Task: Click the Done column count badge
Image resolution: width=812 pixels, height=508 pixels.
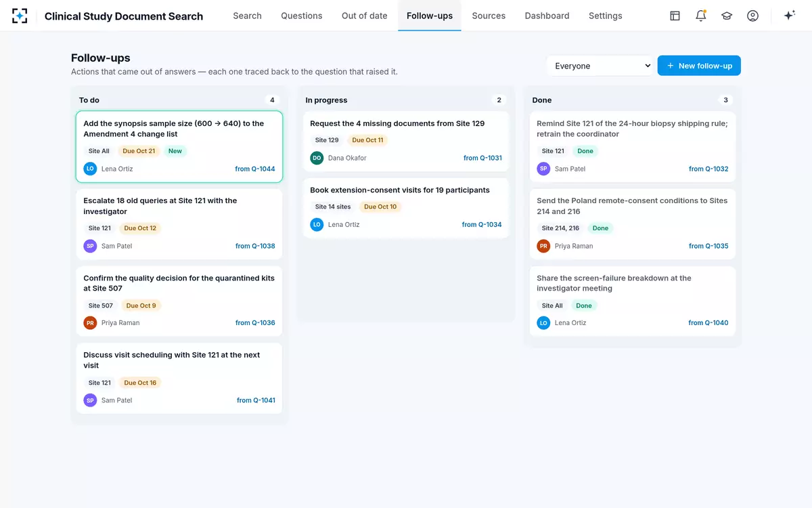Action: point(725,100)
